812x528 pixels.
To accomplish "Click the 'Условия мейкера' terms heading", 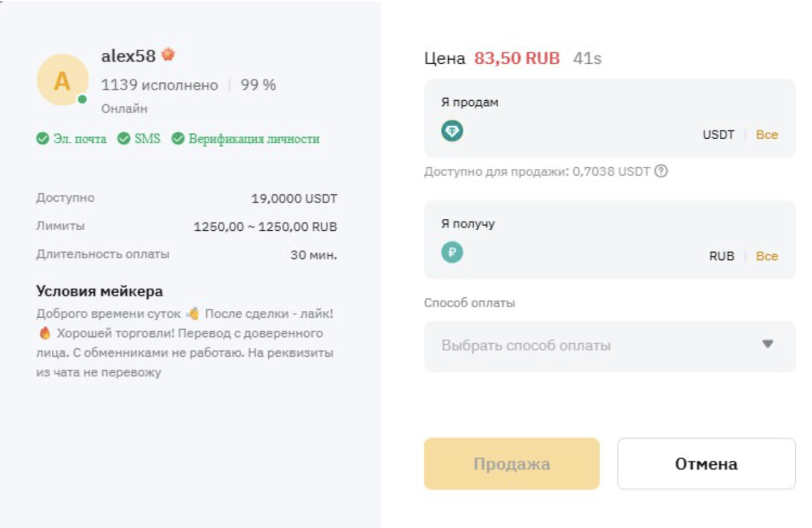I will [x=100, y=291].
